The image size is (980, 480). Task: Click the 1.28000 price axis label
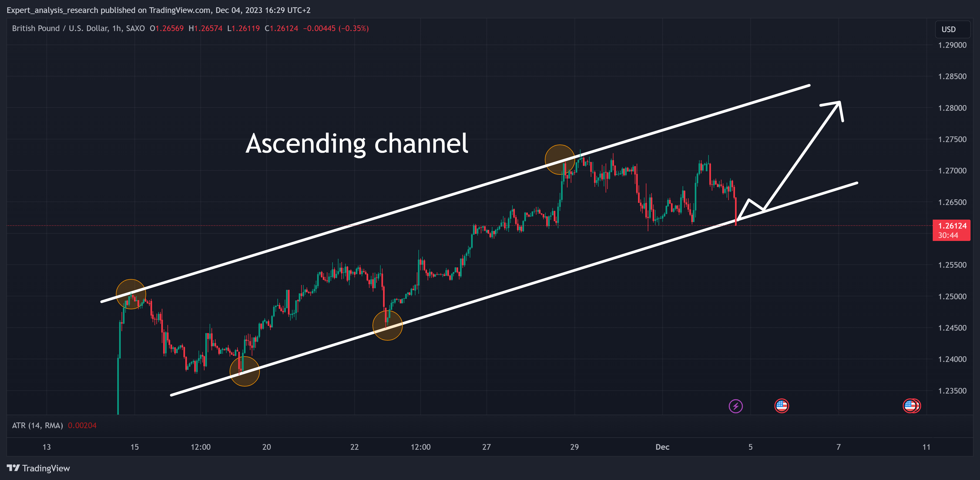[x=952, y=108]
